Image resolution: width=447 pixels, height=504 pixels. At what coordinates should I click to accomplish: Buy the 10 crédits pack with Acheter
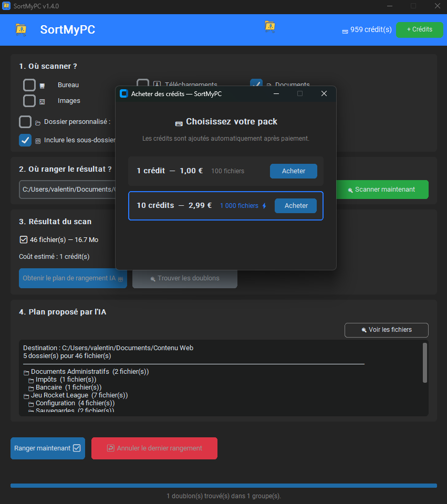click(296, 206)
